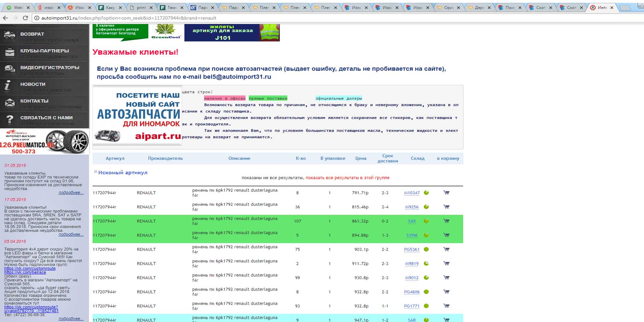The width and height of the screenshot is (644, 322).
Task: Open the vk.com/belrace link
Action: coord(25,272)
